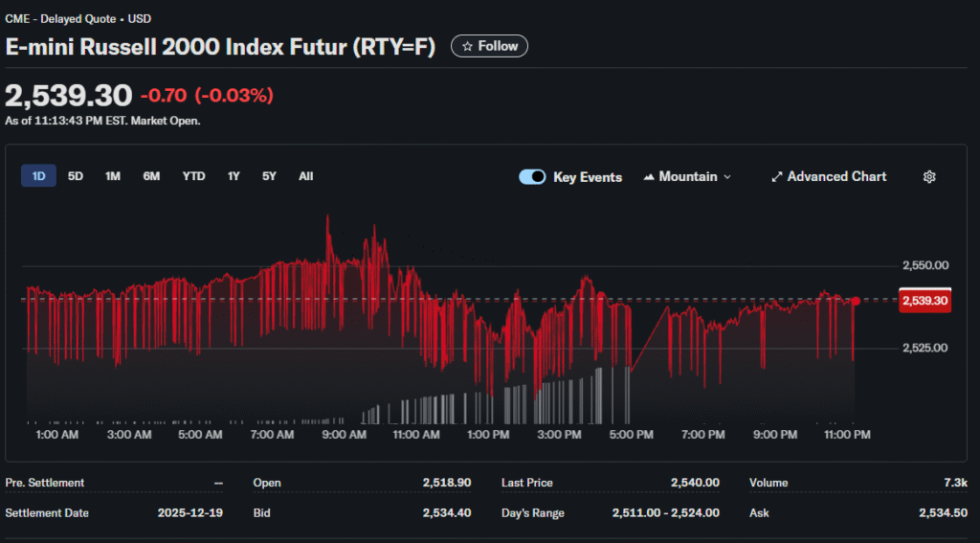This screenshot has width=980, height=543.
Task: Switch to the 5D time range
Action: [x=76, y=176]
